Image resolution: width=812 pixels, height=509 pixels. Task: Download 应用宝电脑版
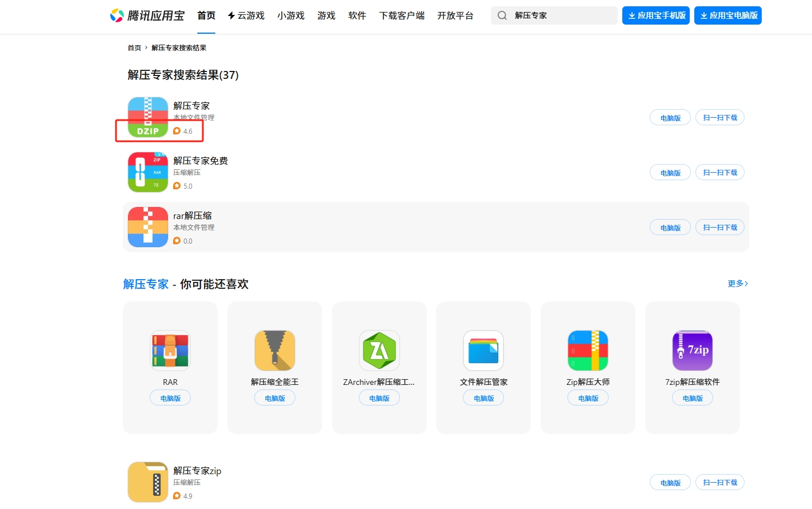[x=728, y=15]
